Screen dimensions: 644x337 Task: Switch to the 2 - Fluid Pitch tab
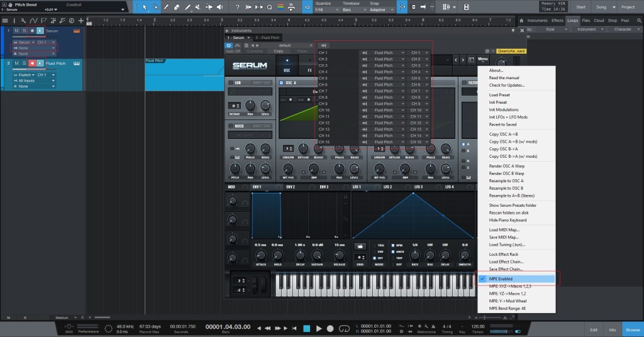[x=267, y=37]
